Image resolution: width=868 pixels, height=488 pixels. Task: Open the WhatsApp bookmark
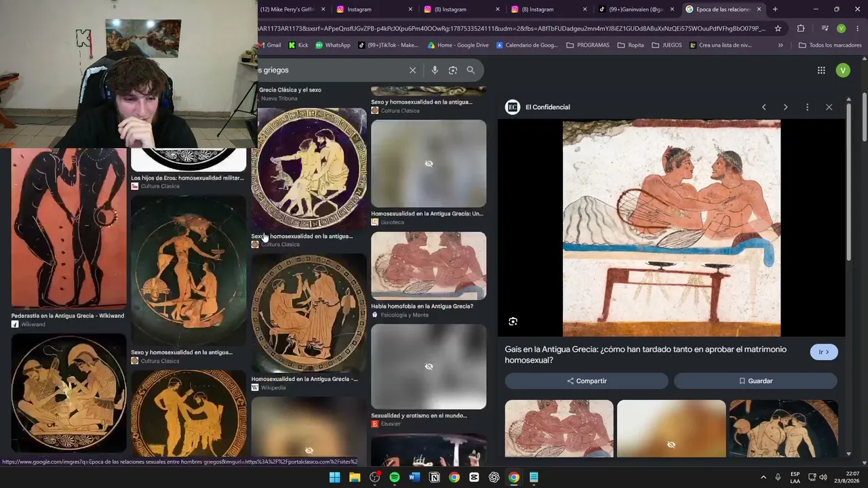tap(333, 45)
